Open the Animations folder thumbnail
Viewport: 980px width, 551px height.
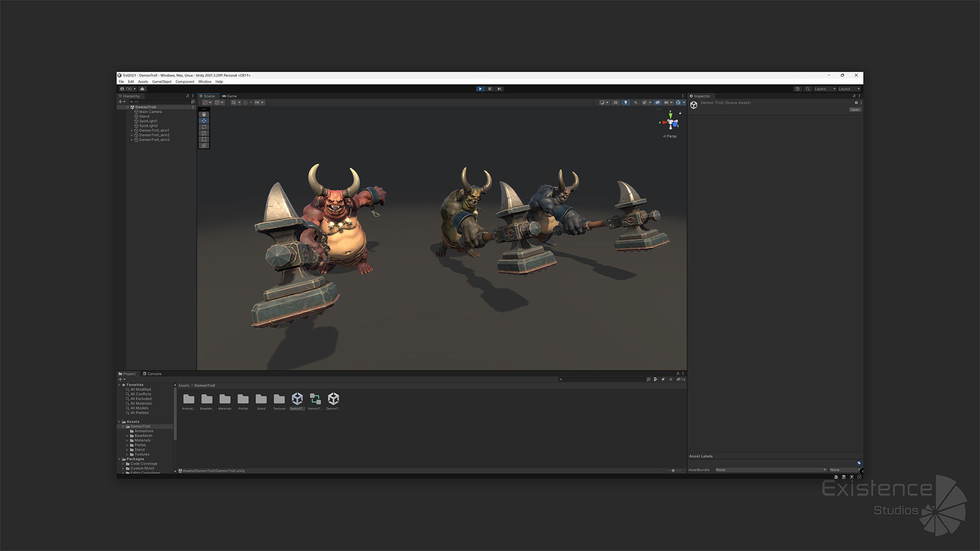pyautogui.click(x=189, y=400)
